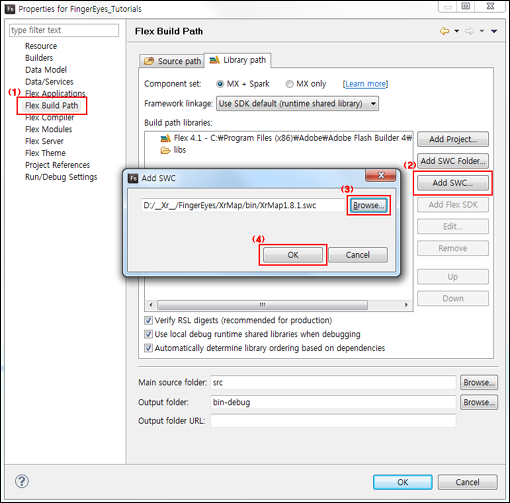Select Flex Applications in the properties tree

click(x=55, y=94)
